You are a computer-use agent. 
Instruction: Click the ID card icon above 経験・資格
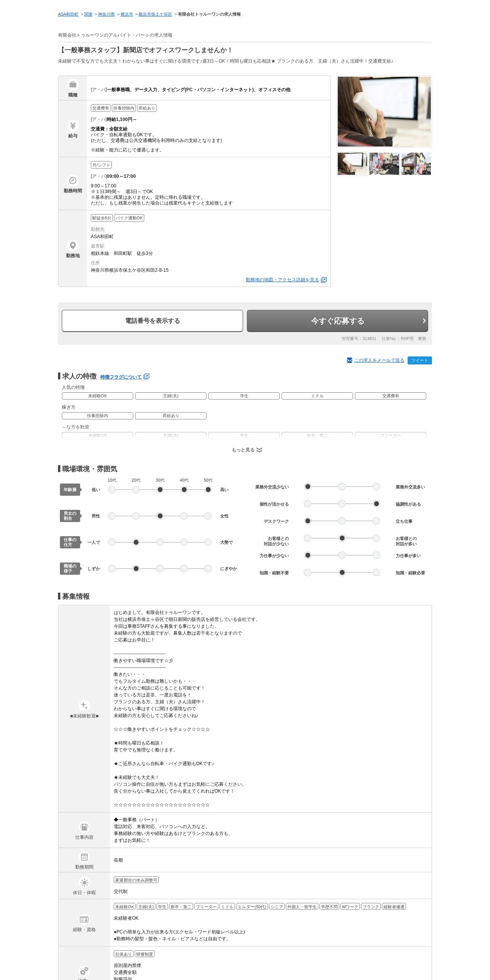pyautogui.click(x=84, y=919)
